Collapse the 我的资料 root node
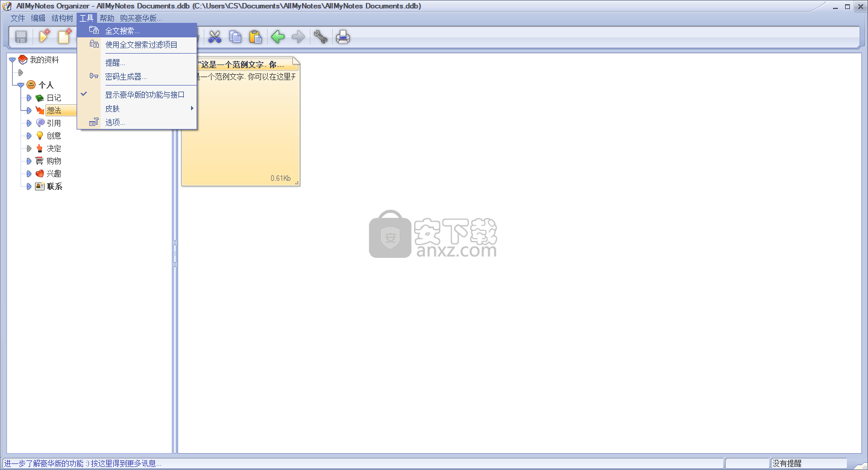Viewport: 868px width, 470px height. click(x=12, y=60)
